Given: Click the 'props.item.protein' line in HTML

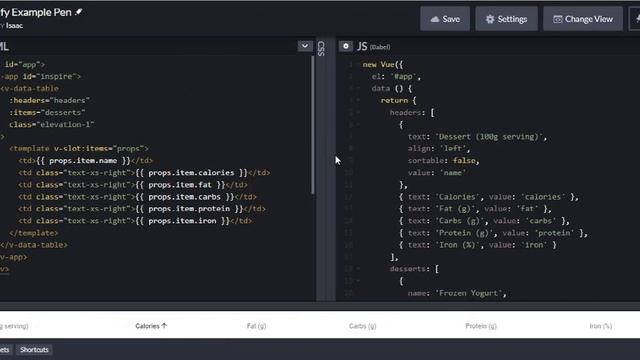Looking at the screenshot, I should 142,209.
